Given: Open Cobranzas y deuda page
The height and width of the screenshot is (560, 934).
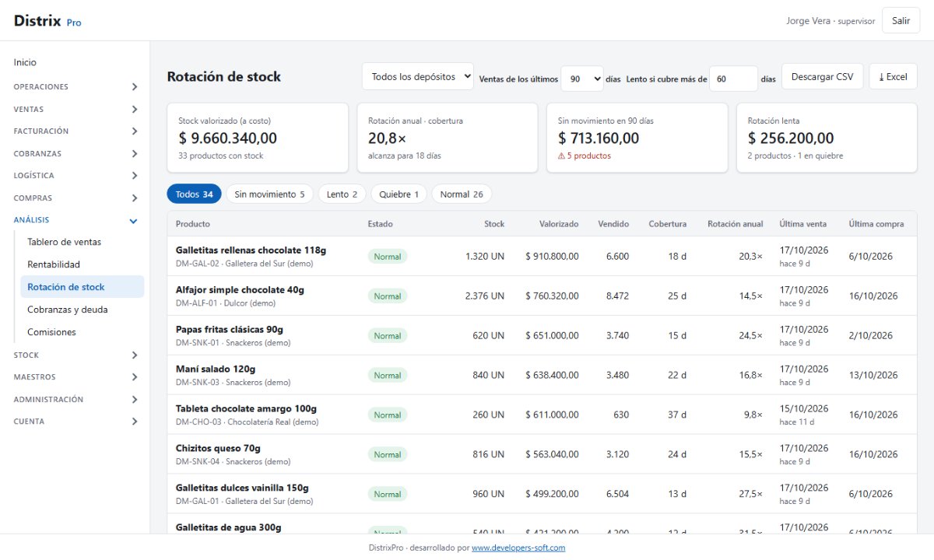Looking at the screenshot, I should point(82,310).
